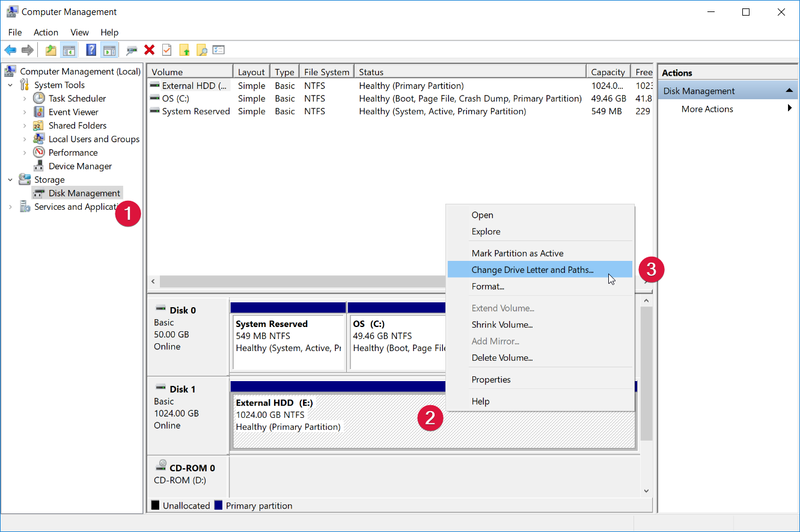Expand the Shared Folders tree node
The image size is (800, 532).
click(25, 125)
